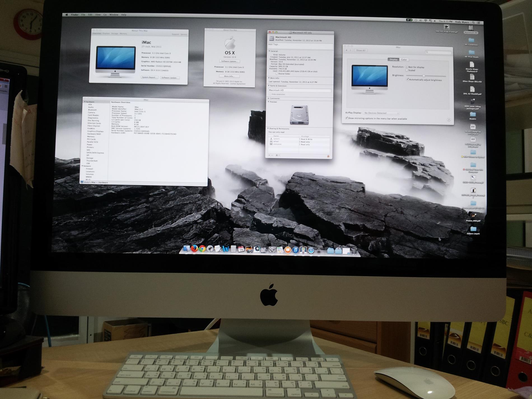
Task: Open the Window menu
Action: tap(114, 15)
